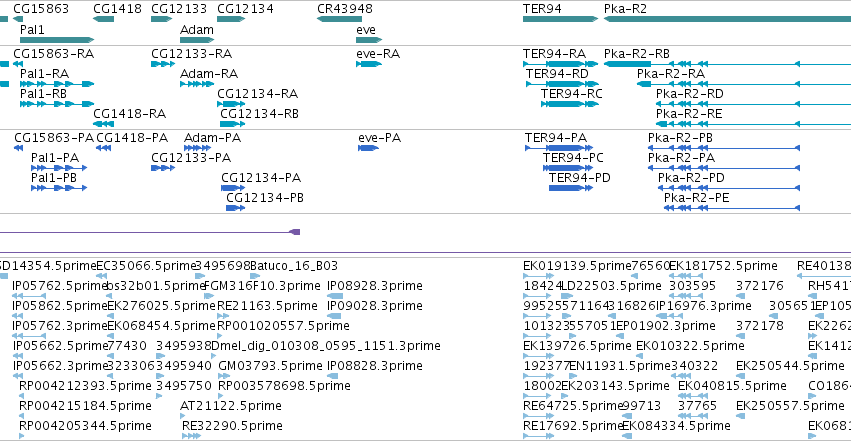Select the Adam-RA transcript

pos(209,74)
